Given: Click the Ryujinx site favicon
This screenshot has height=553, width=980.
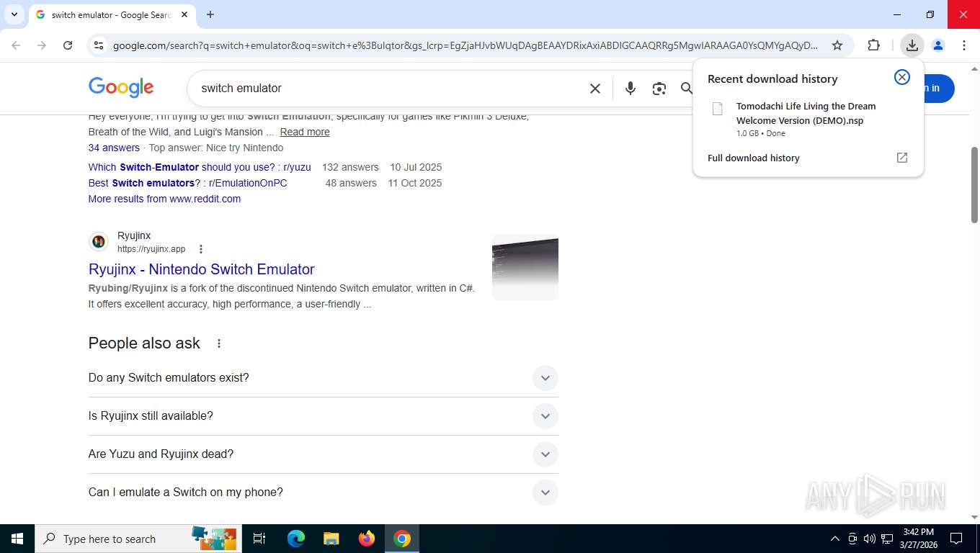Looking at the screenshot, I should click(x=99, y=242).
